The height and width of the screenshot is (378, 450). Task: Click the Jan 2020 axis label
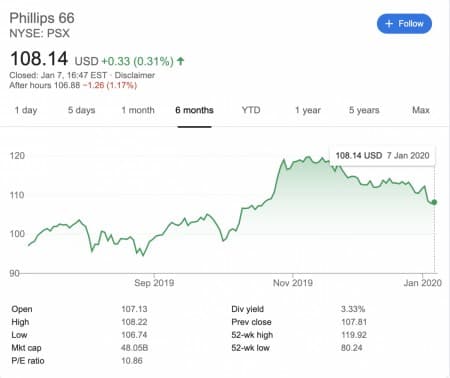(422, 283)
